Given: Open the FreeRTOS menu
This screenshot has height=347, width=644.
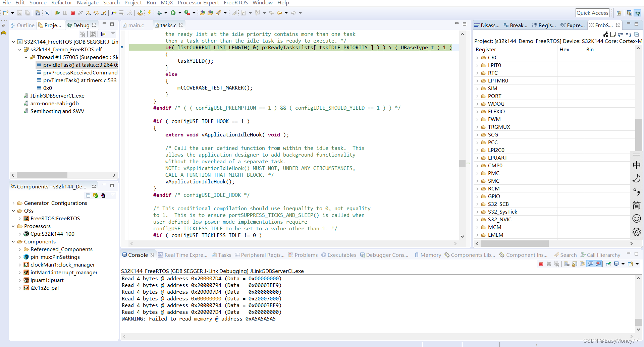Looking at the screenshot, I should tap(236, 3).
